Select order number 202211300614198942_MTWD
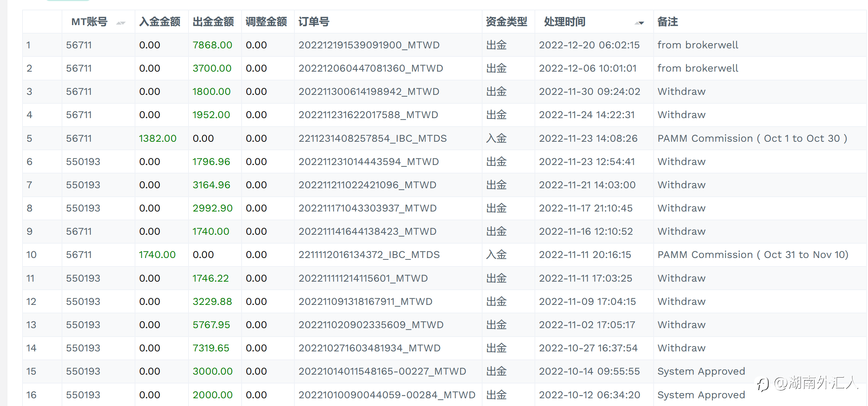This screenshot has height=406, width=868. [x=369, y=92]
